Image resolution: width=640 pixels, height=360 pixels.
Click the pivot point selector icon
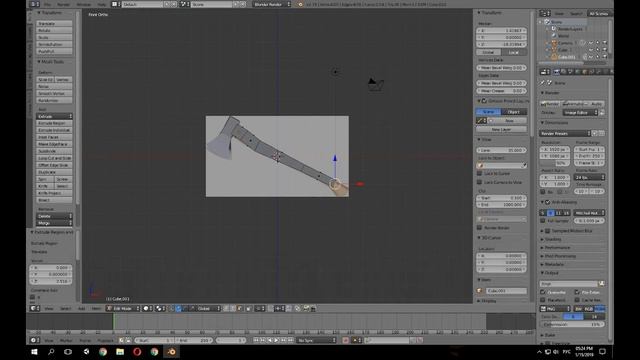160,309
